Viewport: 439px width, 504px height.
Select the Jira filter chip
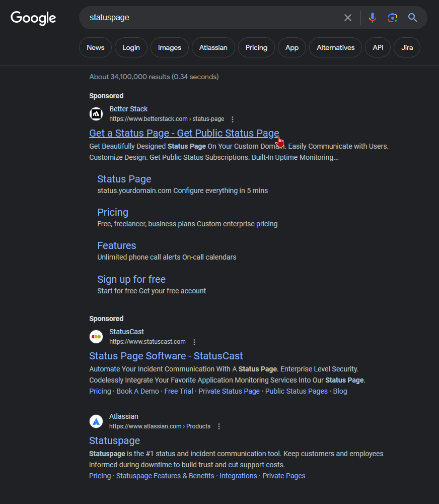coord(407,47)
